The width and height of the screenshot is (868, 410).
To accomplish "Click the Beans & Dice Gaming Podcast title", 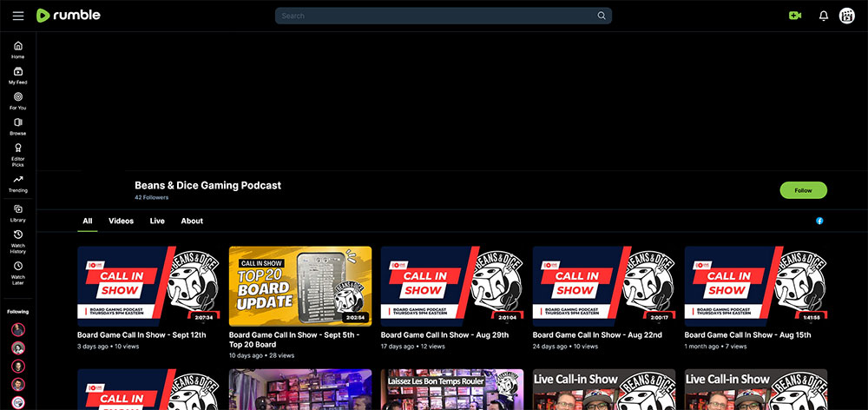I will pyautogui.click(x=208, y=186).
